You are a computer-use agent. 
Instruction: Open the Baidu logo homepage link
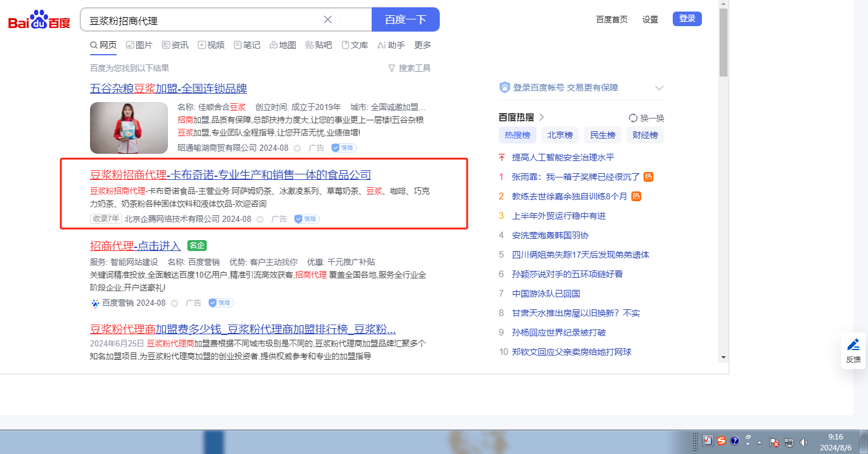[39, 21]
